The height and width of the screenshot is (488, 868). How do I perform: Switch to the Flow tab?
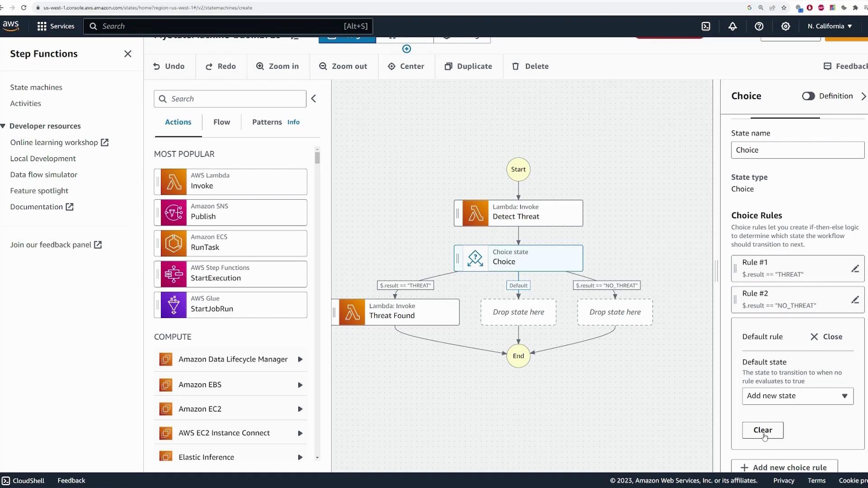point(222,122)
